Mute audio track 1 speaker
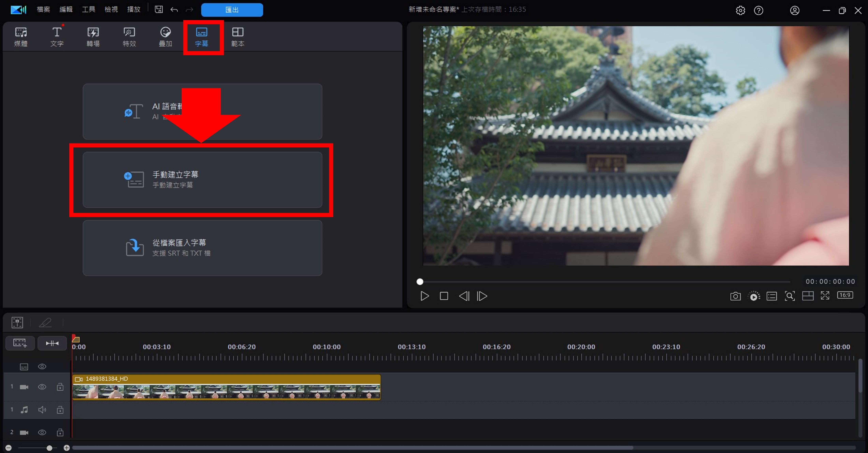 42,410
